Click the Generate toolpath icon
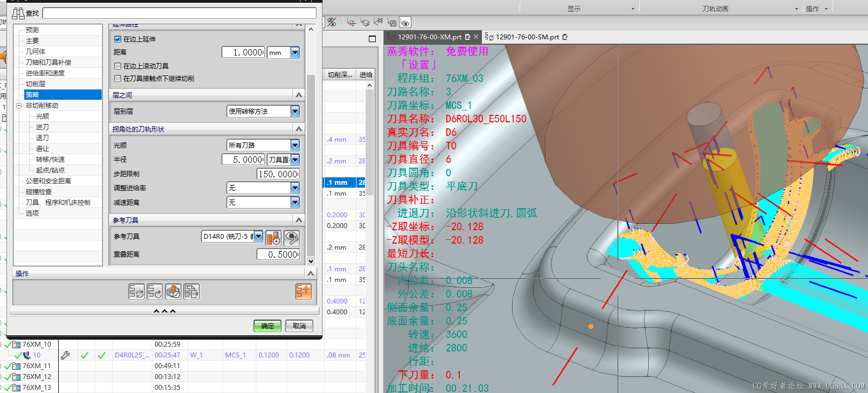 [x=136, y=292]
